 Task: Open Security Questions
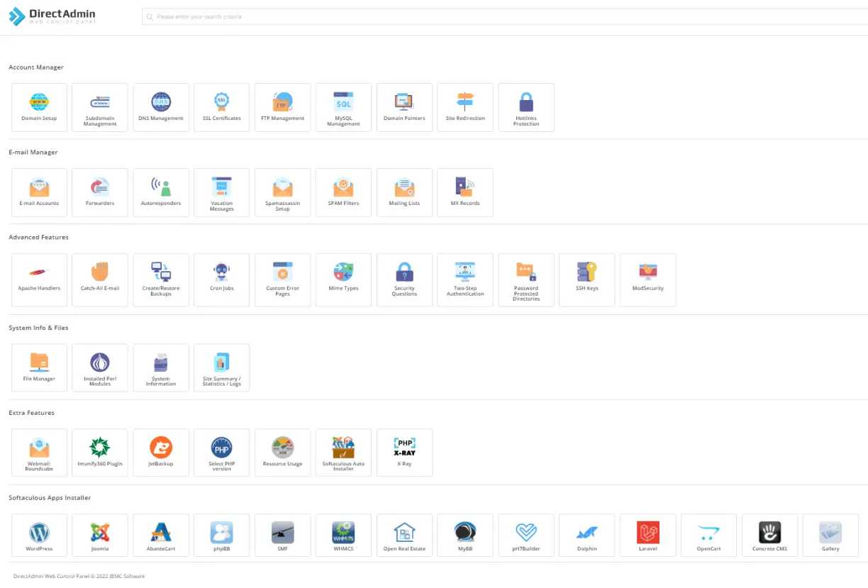[404, 279]
